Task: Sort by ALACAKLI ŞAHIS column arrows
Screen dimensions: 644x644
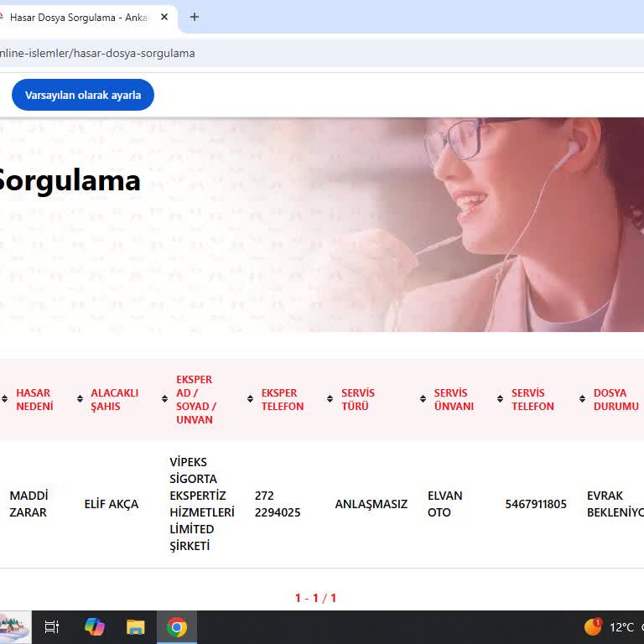Action: [x=80, y=399]
